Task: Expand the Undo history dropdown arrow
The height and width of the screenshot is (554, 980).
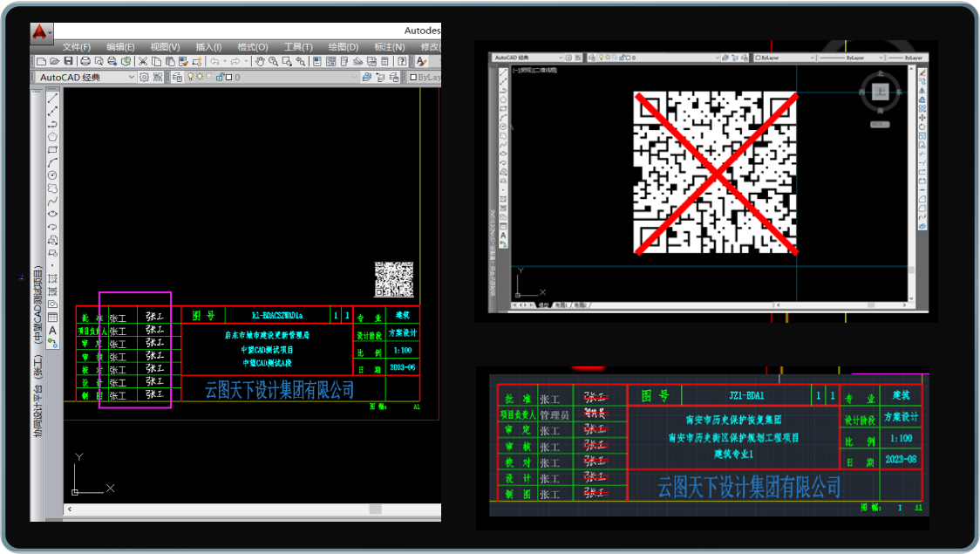Action: 224,61
